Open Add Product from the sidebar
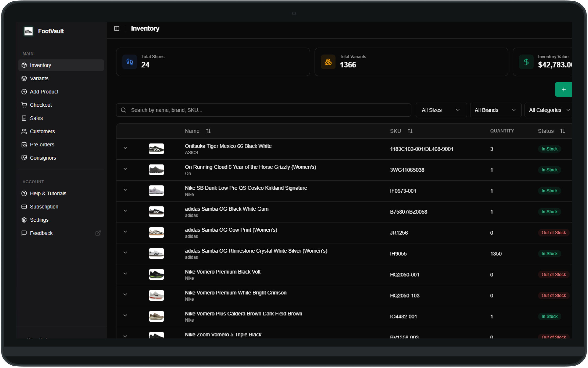This screenshot has height=368, width=588. [x=44, y=92]
